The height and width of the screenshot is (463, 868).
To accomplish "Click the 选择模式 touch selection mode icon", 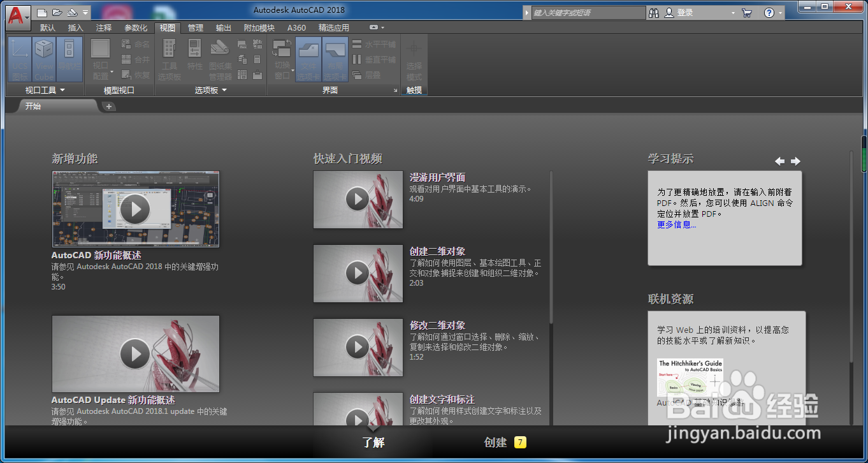I will pyautogui.click(x=414, y=59).
